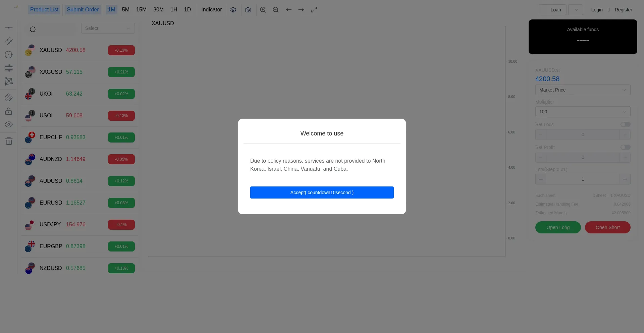Viewport: 644px width, 333px height.
Task: Click the chart settings gear icon
Action: (x=233, y=10)
